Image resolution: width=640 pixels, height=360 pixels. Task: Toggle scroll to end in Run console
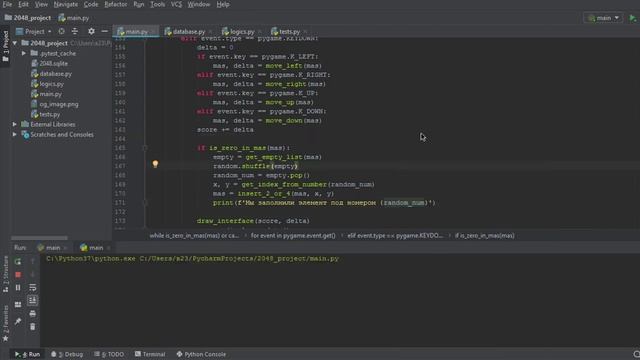(x=33, y=301)
